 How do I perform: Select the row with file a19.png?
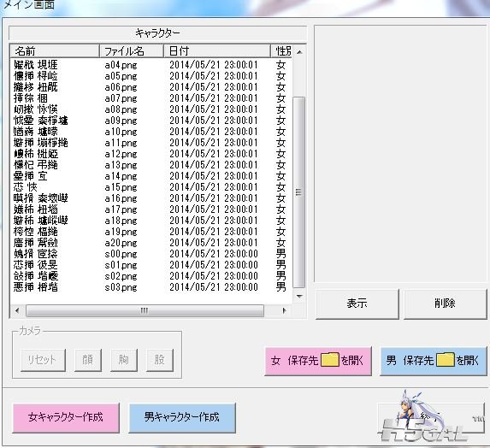pos(151,232)
